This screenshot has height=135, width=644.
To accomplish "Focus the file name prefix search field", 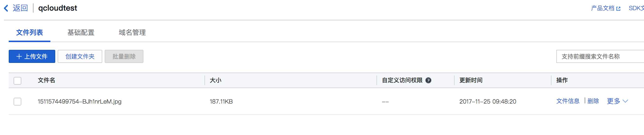I will click(x=600, y=56).
